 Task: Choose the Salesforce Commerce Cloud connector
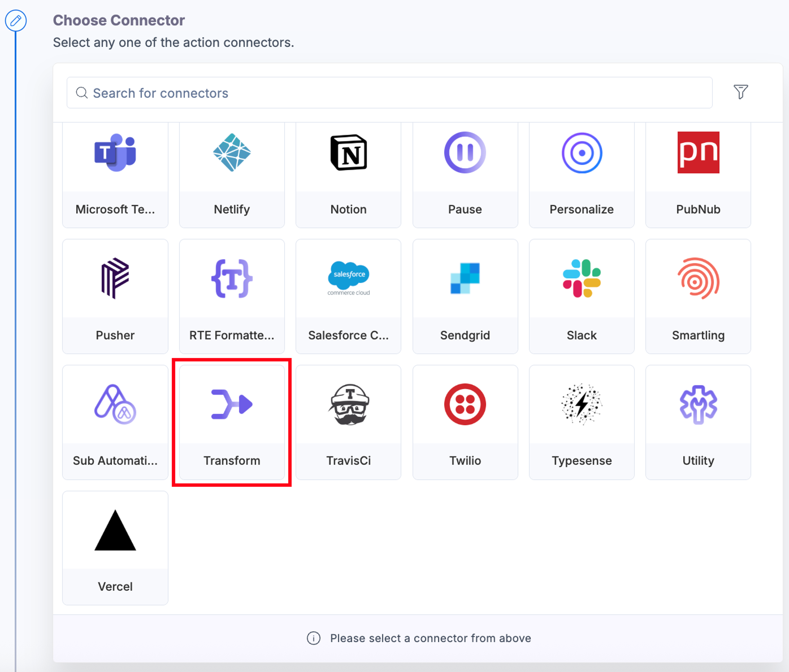348,296
